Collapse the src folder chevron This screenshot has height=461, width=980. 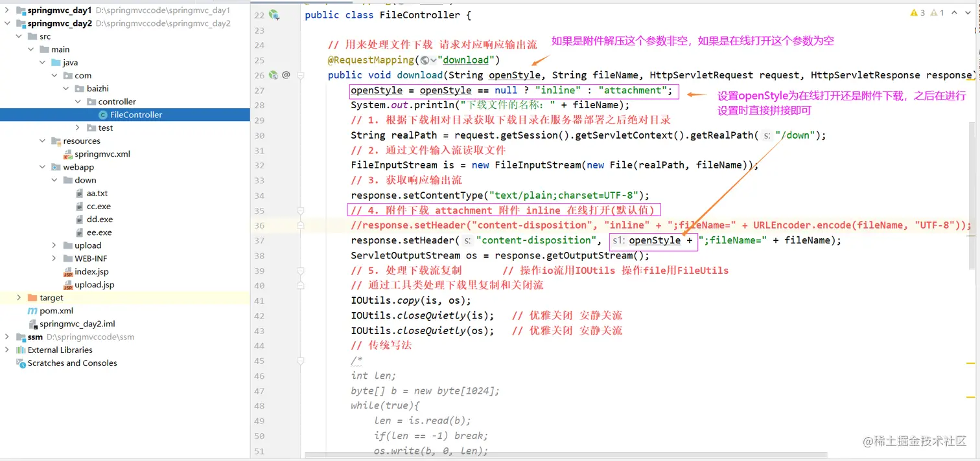[x=19, y=36]
